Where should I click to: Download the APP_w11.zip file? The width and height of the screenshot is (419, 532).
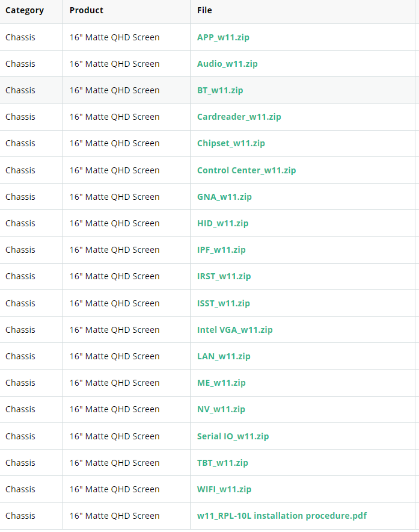pyautogui.click(x=223, y=37)
